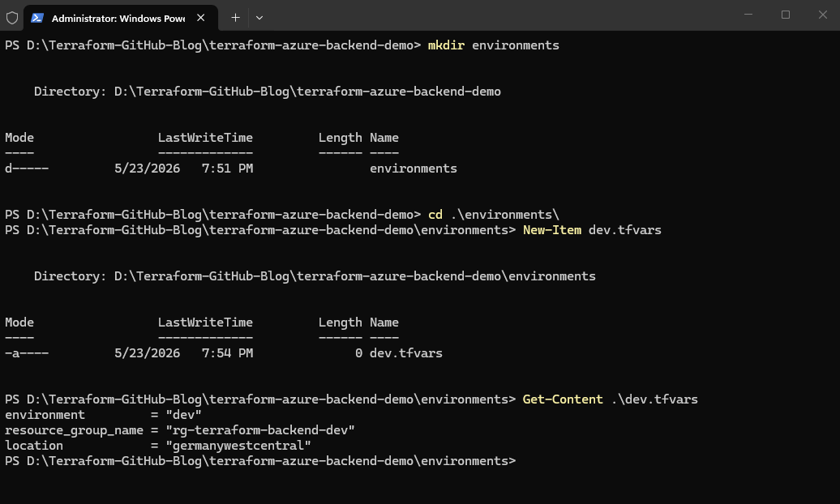Maximize the terminal window
The height and width of the screenshot is (504, 840).
[786, 15]
